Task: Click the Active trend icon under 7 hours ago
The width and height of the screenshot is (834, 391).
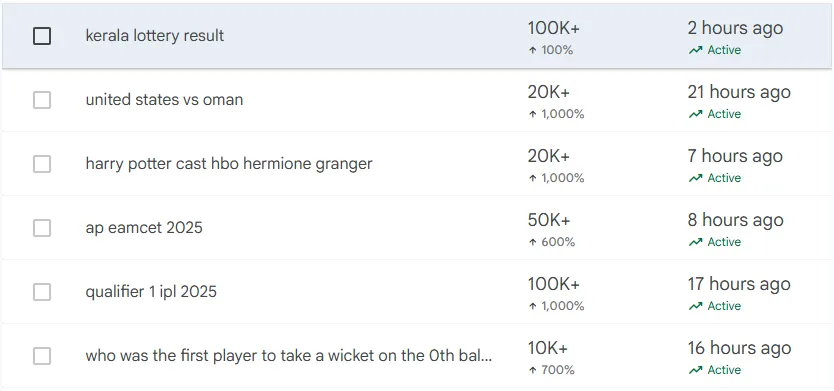Action: click(x=695, y=178)
